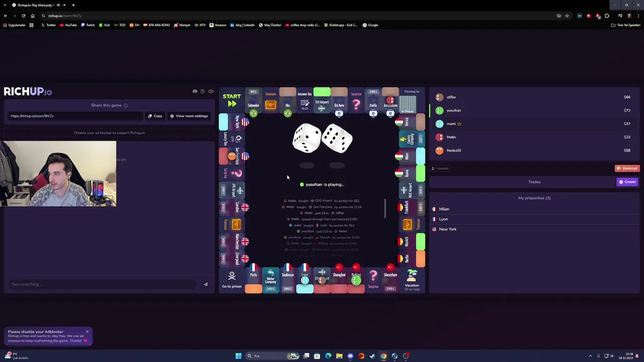Open the Google bookmark
Image resolution: width=644 pixels, height=362 pixels.
pyautogui.click(x=370, y=25)
